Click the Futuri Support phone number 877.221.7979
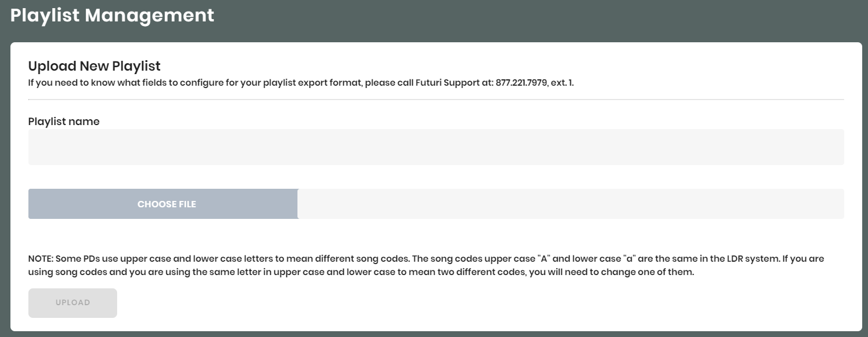The image size is (868, 337). (x=521, y=82)
